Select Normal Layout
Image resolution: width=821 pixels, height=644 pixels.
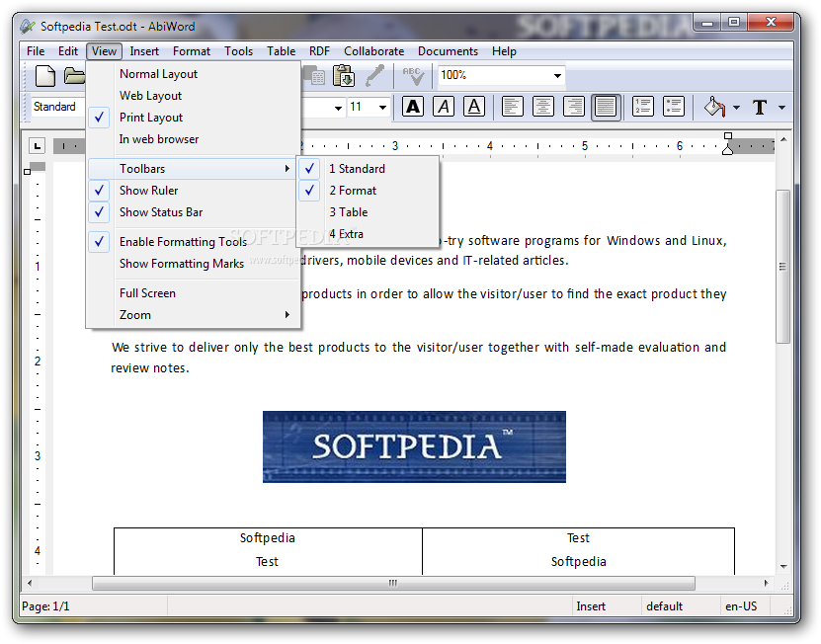(x=193, y=74)
